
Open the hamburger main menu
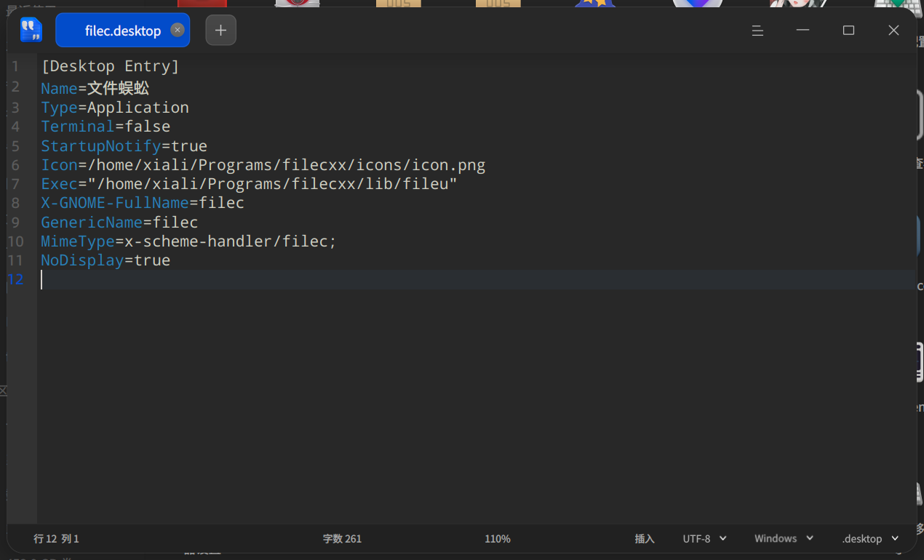pos(757,31)
